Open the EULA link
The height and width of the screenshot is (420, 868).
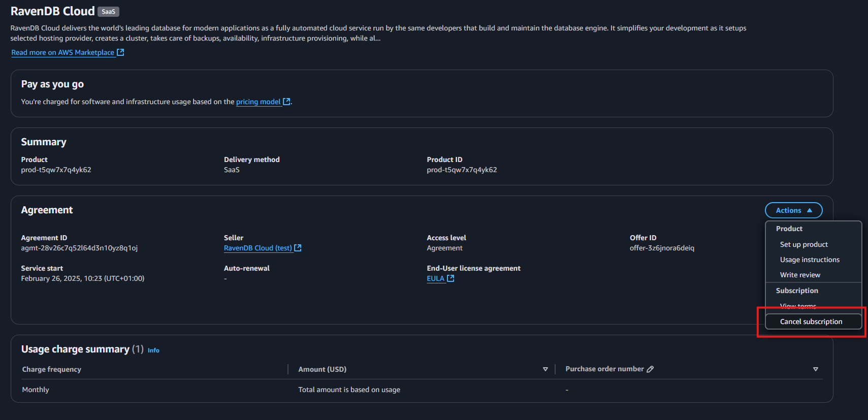click(x=436, y=278)
